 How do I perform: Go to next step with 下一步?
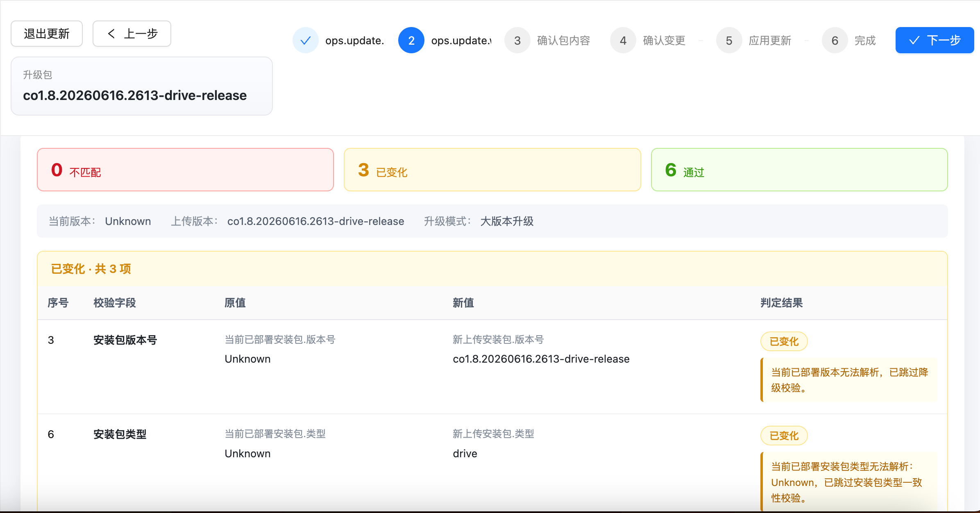(x=935, y=40)
